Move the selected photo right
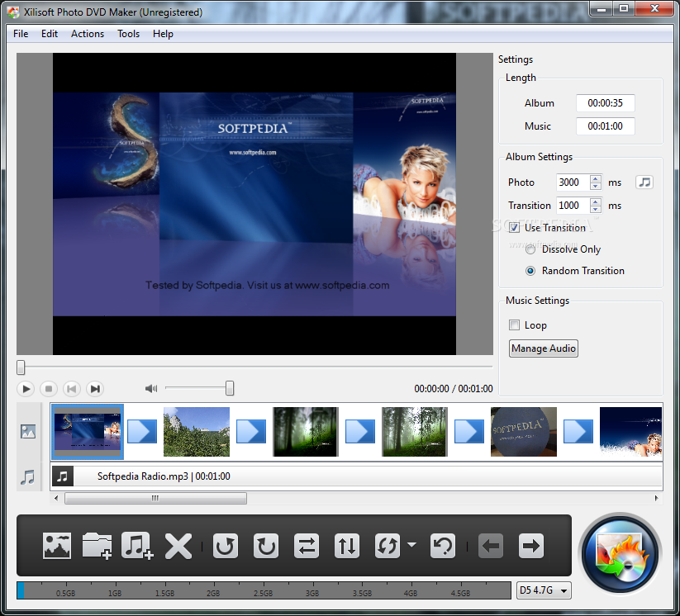This screenshot has height=616, width=680. tap(531, 546)
